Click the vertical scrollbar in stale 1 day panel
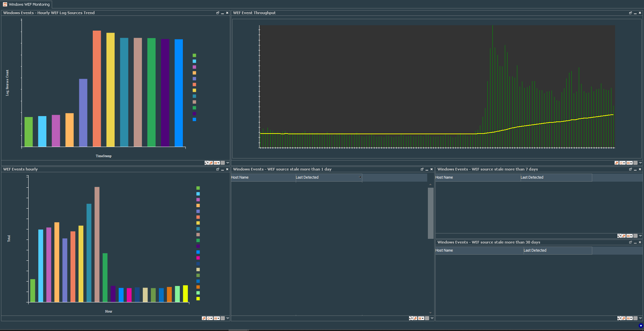 point(430,213)
